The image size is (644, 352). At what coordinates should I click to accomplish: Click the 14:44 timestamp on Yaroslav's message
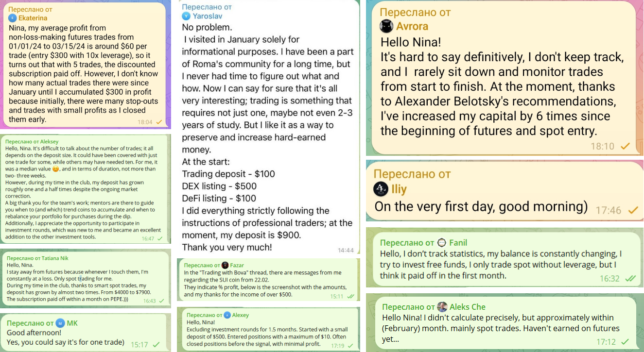coord(346,250)
